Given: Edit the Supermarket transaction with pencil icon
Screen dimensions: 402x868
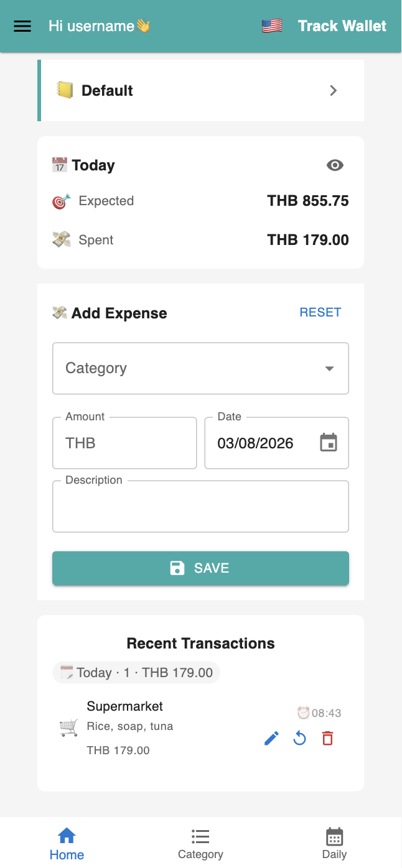Looking at the screenshot, I should pyautogui.click(x=271, y=739).
